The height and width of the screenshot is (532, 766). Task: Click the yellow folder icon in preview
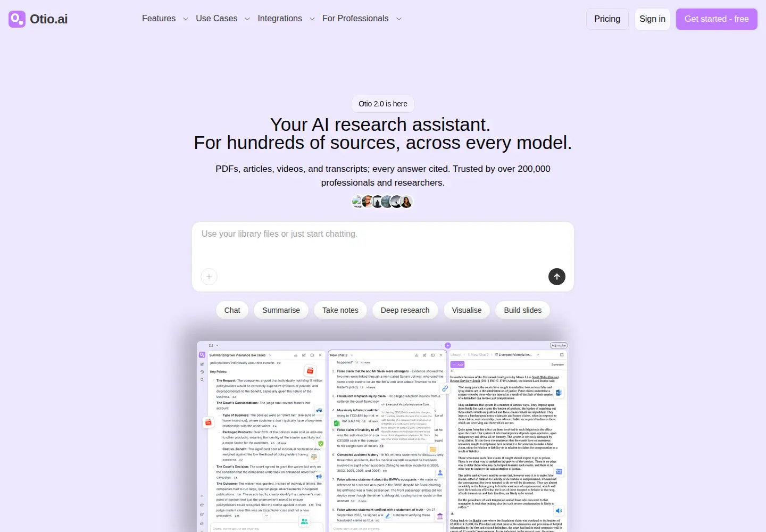[x=433, y=450]
